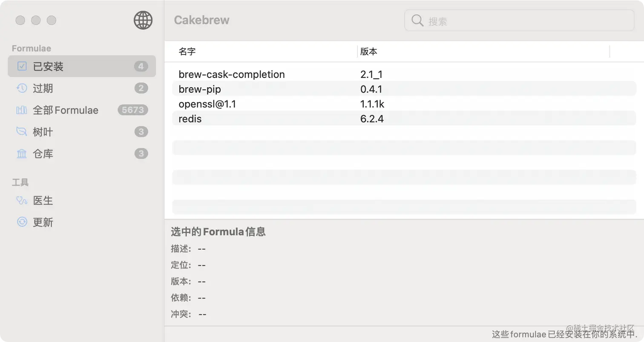
Task: Click the magnifier icon in the search bar
Action: (417, 20)
